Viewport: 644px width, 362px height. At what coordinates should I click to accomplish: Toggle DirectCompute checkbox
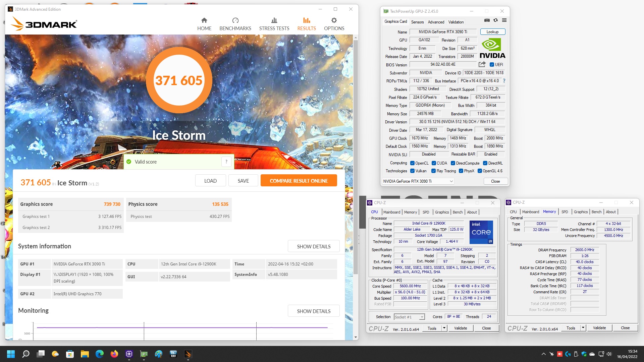pos(453,163)
